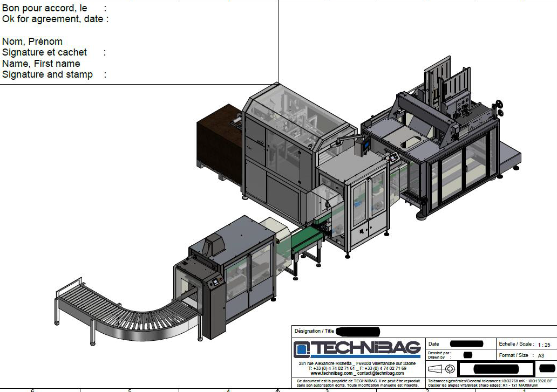This screenshot has height=392, width=557.
Task: Click the redacted Date field
Action: coord(466,343)
